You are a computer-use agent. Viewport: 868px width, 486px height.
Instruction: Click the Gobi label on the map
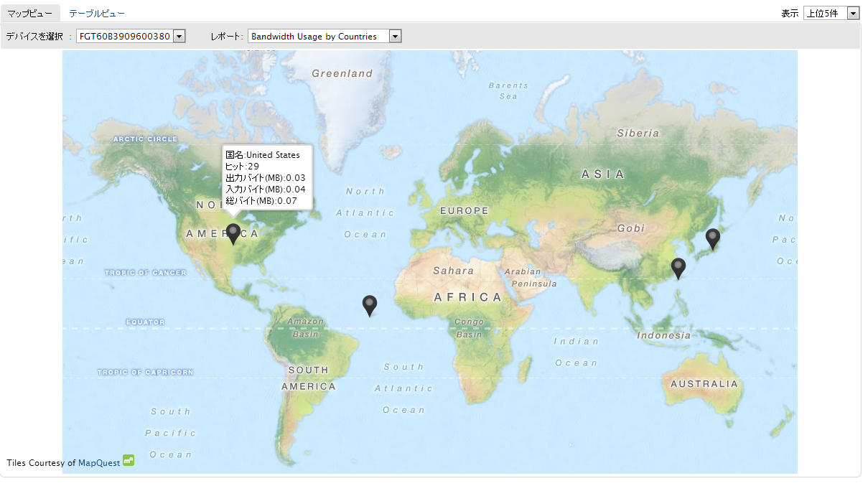632,228
